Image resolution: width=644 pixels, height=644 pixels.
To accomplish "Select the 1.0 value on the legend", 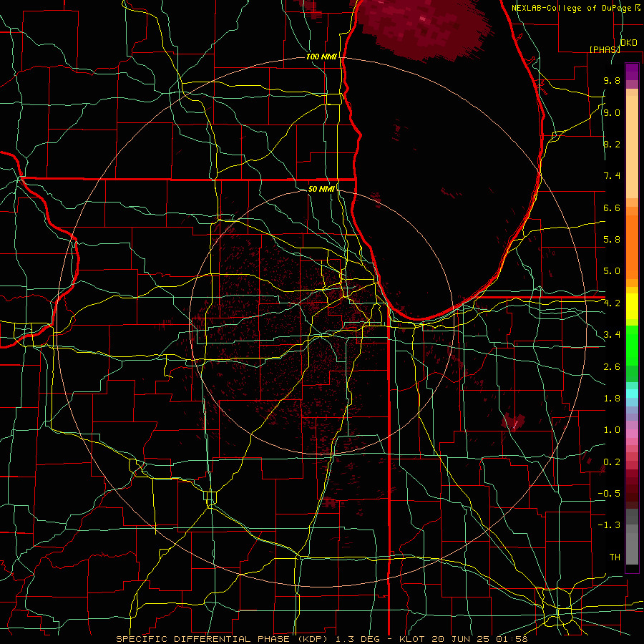I will click(x=612, y=430).
